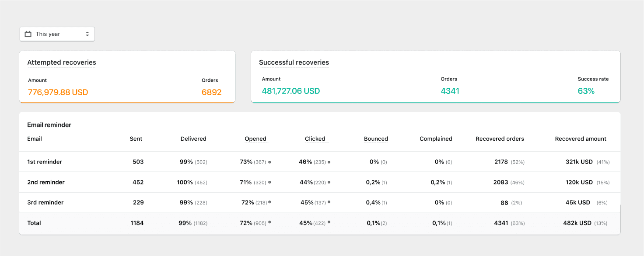Click the recovered orders value 86
Screen dimensions: 644x256
(504, 203)
